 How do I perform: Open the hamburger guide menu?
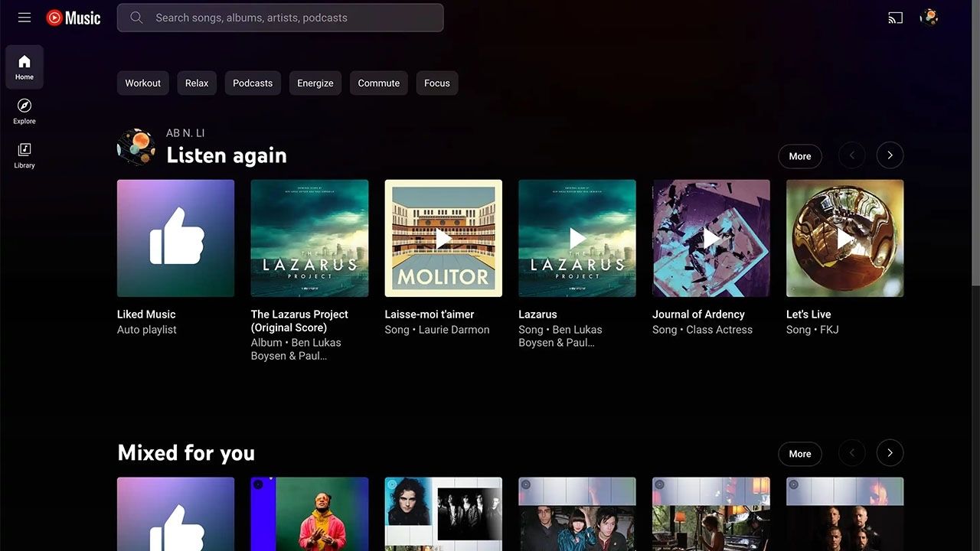[24, 18]
